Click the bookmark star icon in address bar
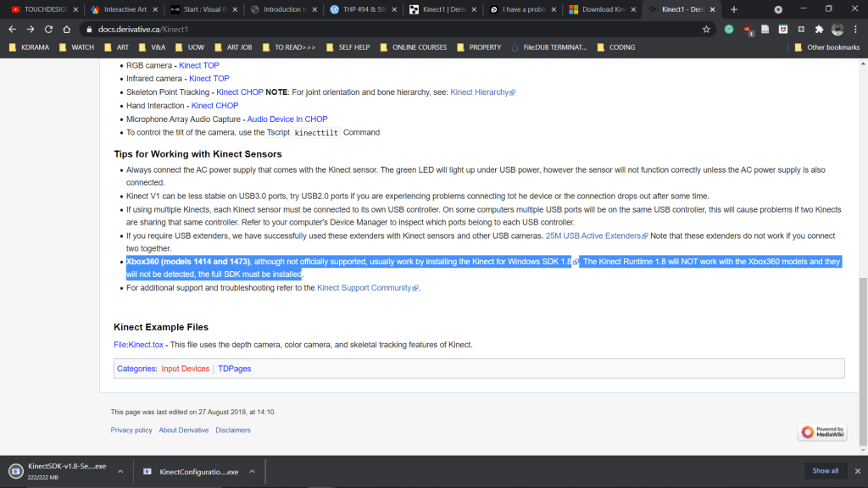This screenshot has width=868, height=488. click(706, 29)
